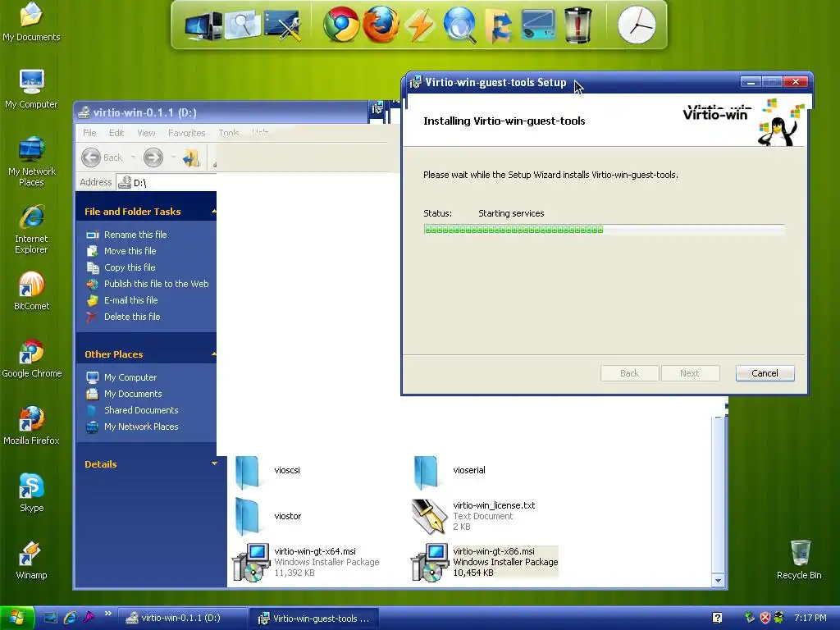Screen dimensions: 840x630
Task: Open My Computer desktop icon
Action: pos(31,89)
